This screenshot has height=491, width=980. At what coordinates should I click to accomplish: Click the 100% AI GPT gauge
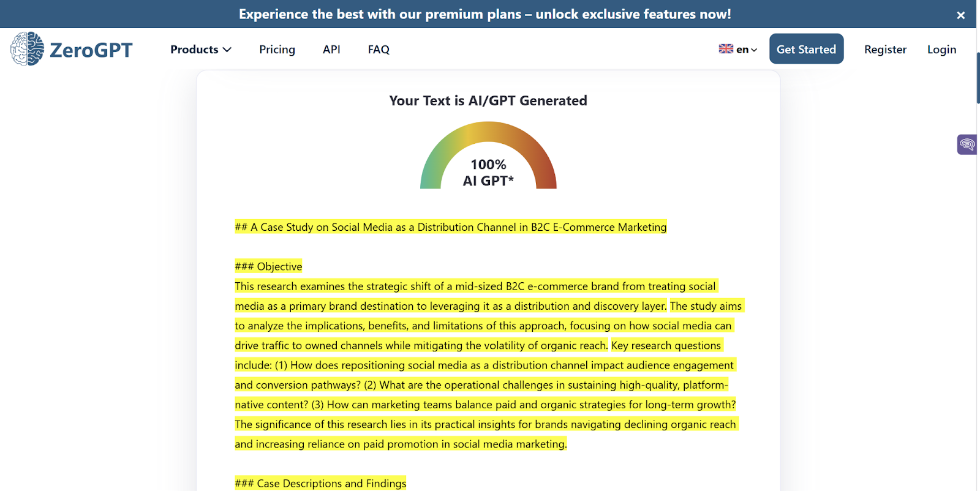(488, 156)
